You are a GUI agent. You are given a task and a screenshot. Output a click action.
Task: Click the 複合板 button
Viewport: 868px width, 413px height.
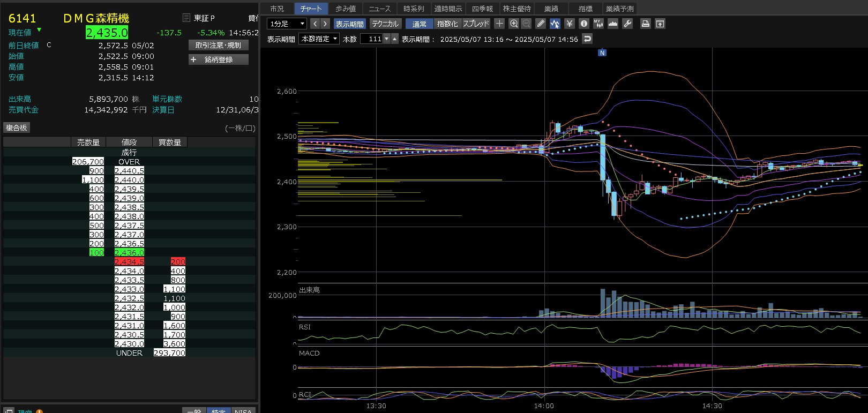16,127
